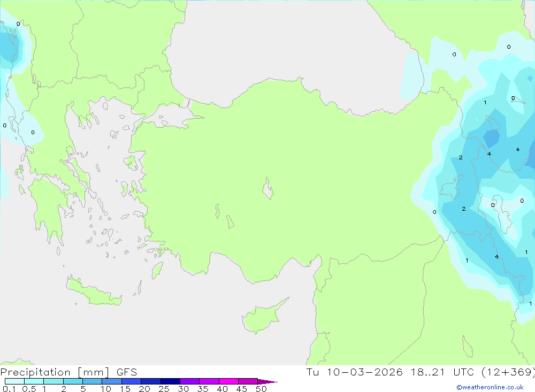The height and width of the screenshot is (392, 535).
Task: Click the '10-03-2026' forecast date text
Action: [x=364, y=372]
